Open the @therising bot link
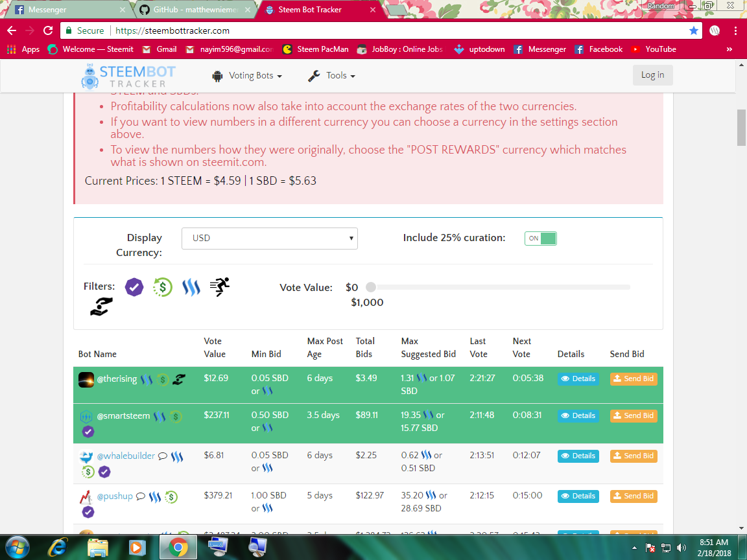This screenshot has height=560, width=747. point(117,379)
